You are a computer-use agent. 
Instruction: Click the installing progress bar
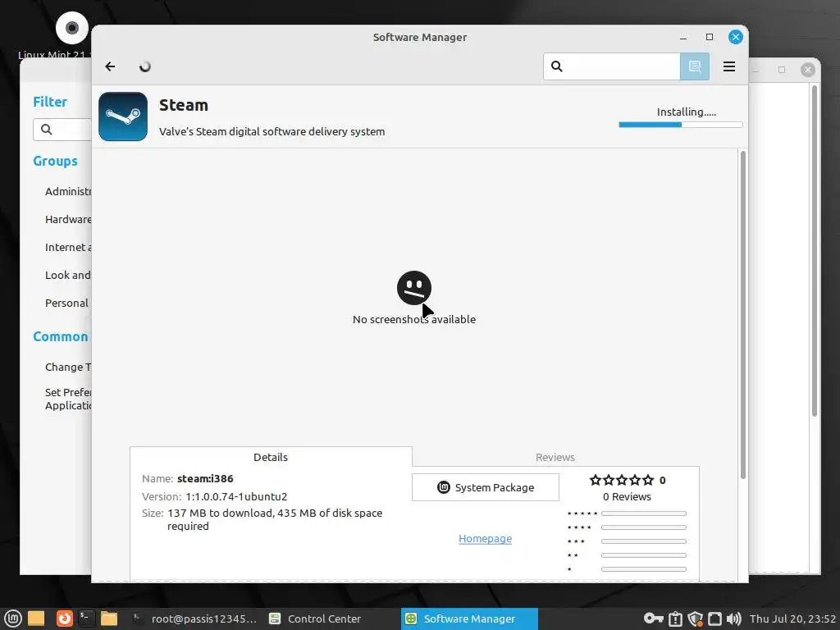point(680,125)
